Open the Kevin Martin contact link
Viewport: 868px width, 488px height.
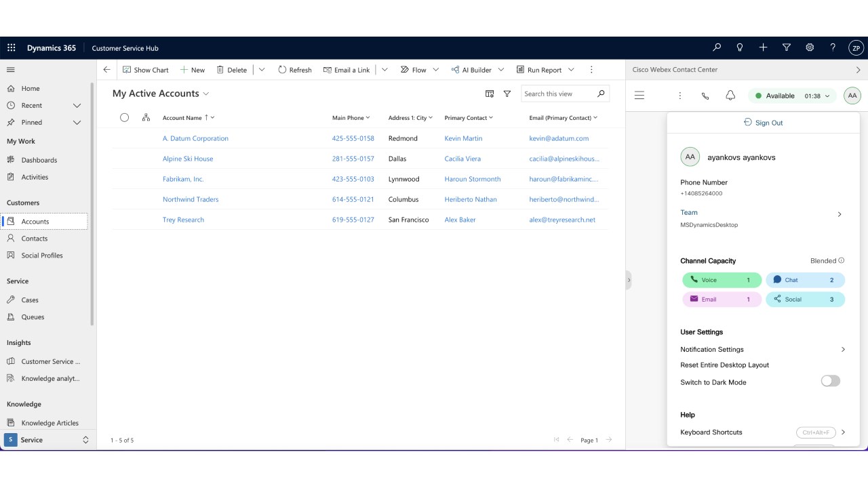[x=463, y=138]
